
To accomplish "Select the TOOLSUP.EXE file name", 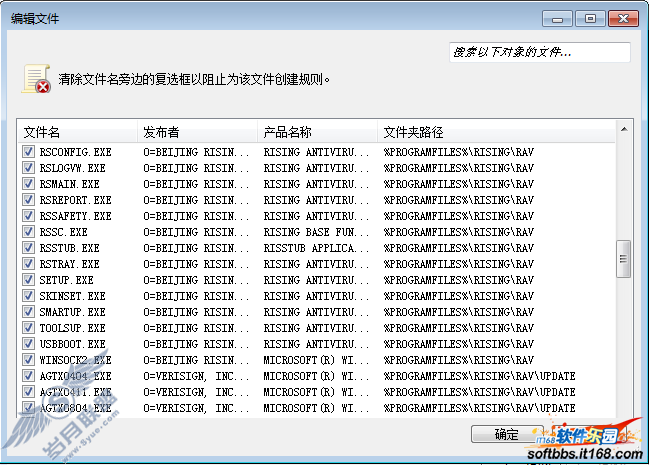I will 72,328.
